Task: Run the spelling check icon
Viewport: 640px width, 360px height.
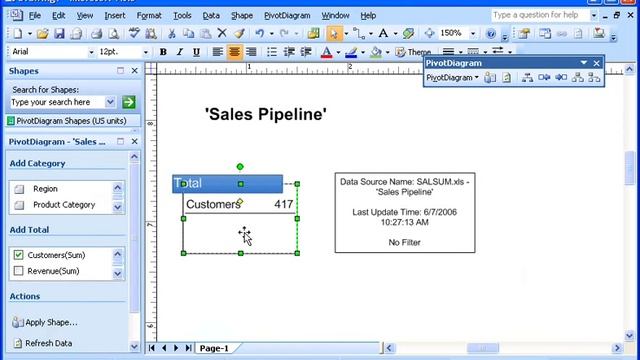Action: (134, 33)
